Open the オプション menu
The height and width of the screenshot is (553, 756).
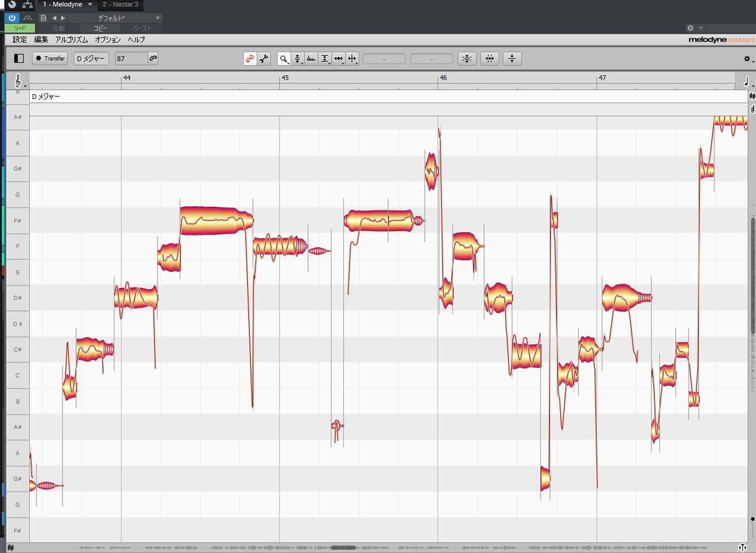tap(108, 40)
